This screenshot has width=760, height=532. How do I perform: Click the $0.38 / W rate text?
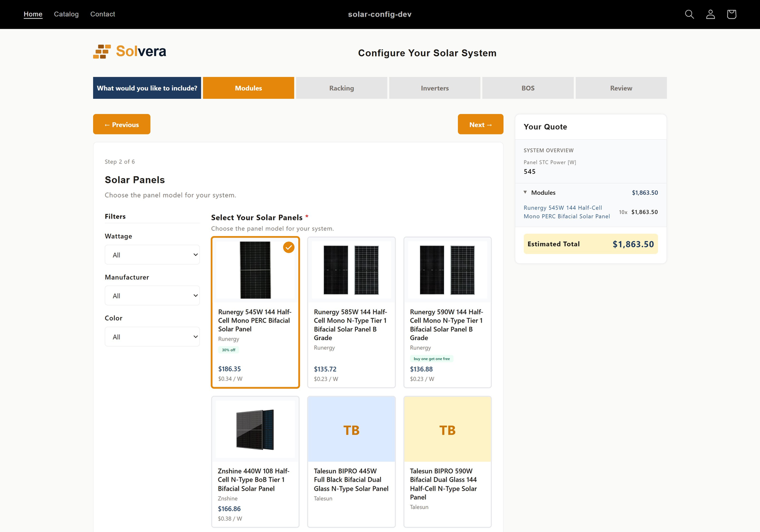point(230,519)
